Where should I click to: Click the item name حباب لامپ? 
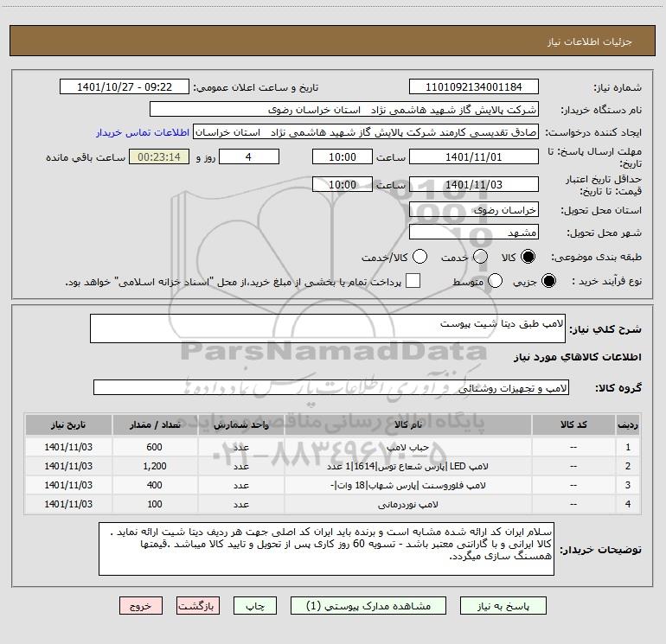coord(407,447)
